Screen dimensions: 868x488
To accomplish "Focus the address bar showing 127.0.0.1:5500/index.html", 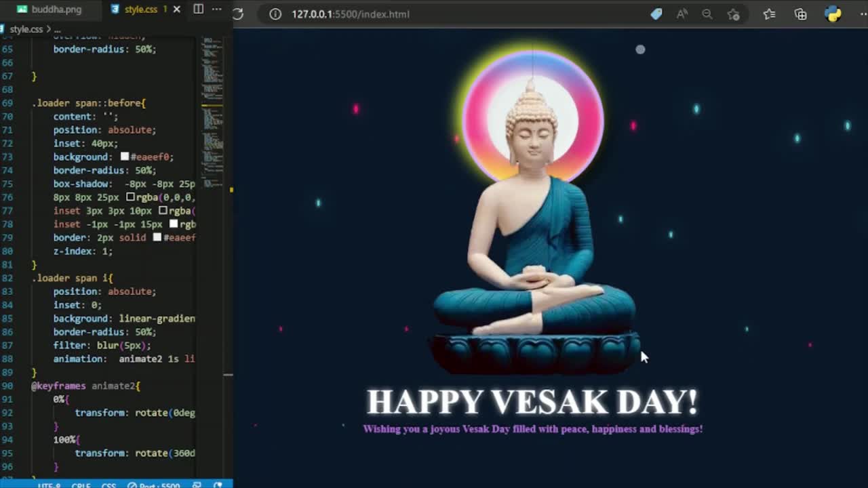I will (x=351, y=14).
